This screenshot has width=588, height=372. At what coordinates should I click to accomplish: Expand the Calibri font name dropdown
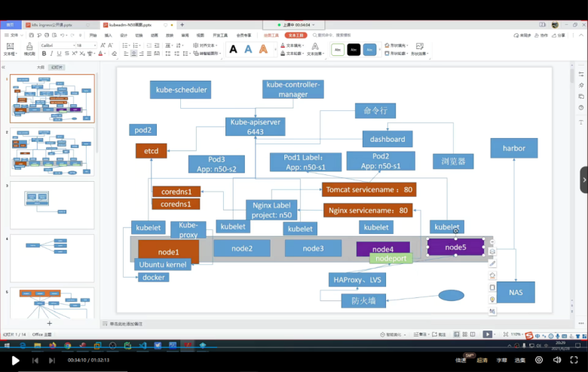[x=70, y=45]
